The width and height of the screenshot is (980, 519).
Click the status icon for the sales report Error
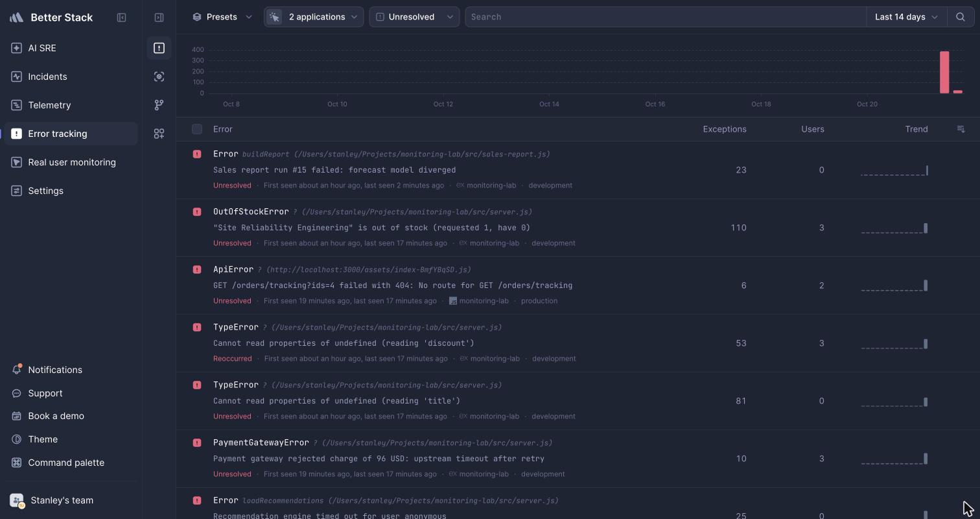click(x=197, y=154)
